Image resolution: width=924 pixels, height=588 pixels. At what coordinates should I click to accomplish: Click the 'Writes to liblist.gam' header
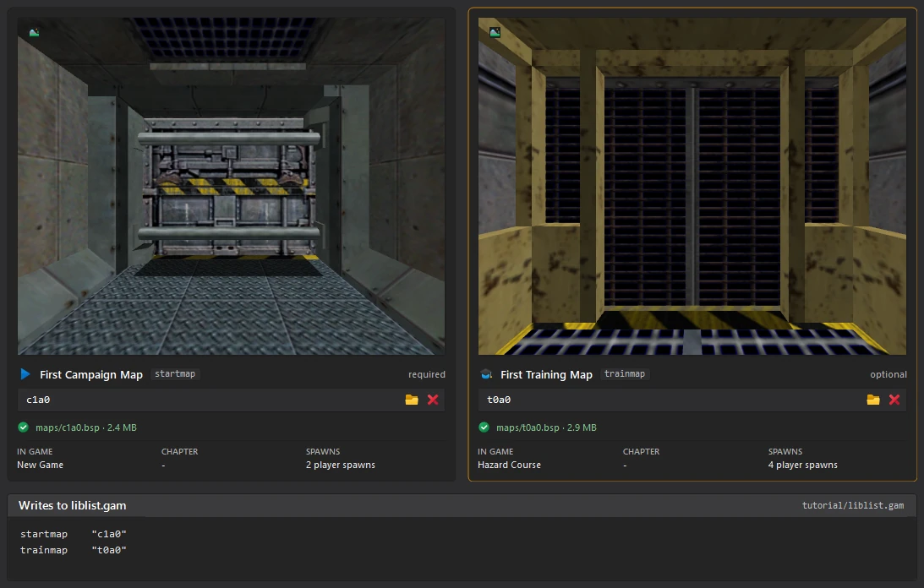pos(73,505)
